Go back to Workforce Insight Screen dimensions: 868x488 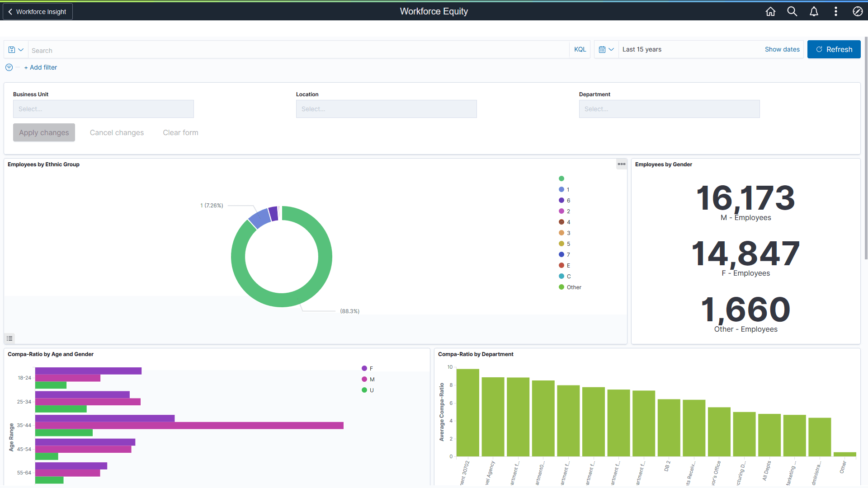coord(37,11)
